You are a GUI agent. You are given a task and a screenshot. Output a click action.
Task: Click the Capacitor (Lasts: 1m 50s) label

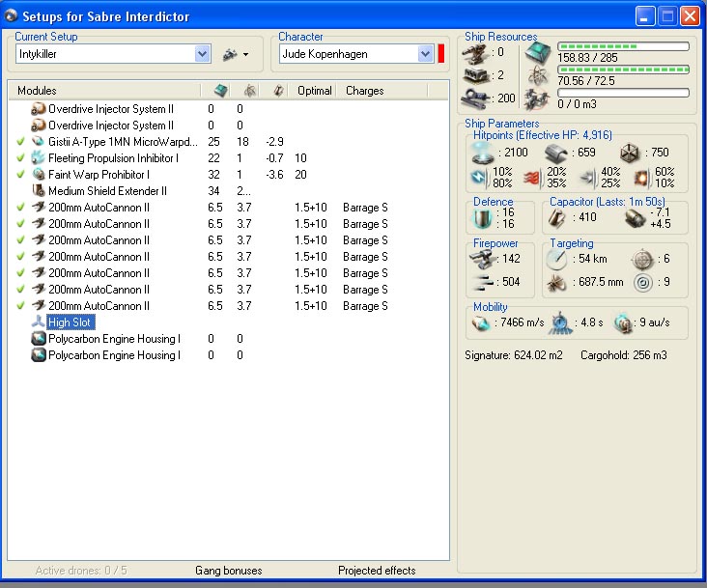(607, 202)
